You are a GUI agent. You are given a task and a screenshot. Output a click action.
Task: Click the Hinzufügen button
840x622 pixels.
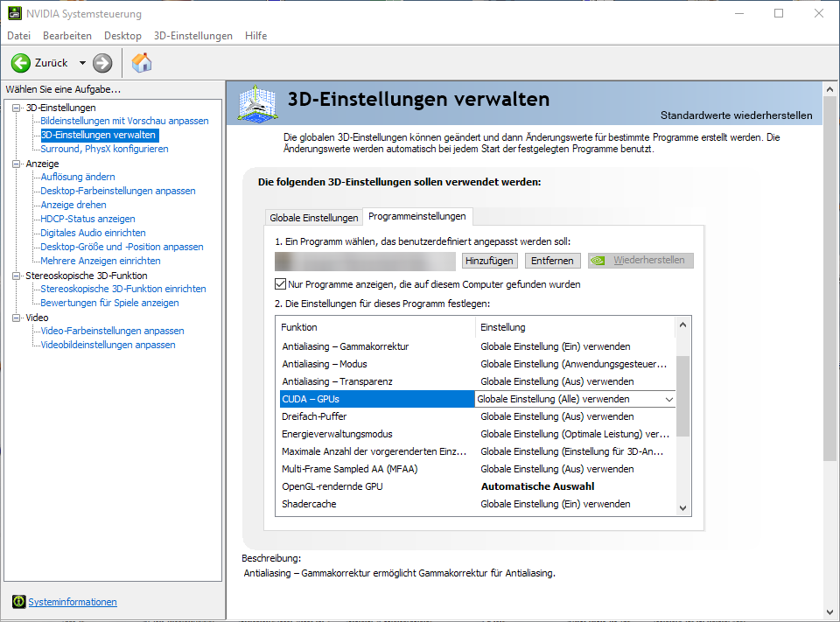pyautogui.click(x=489, y=261)
